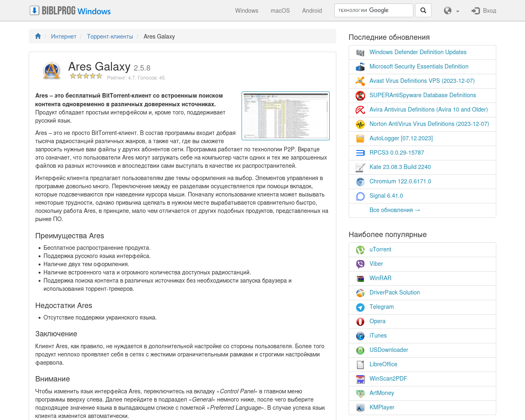The image size is (525, 420).
Task: Open SUPERAntiSpyware Database Definitions link
Action: point(423,95)
